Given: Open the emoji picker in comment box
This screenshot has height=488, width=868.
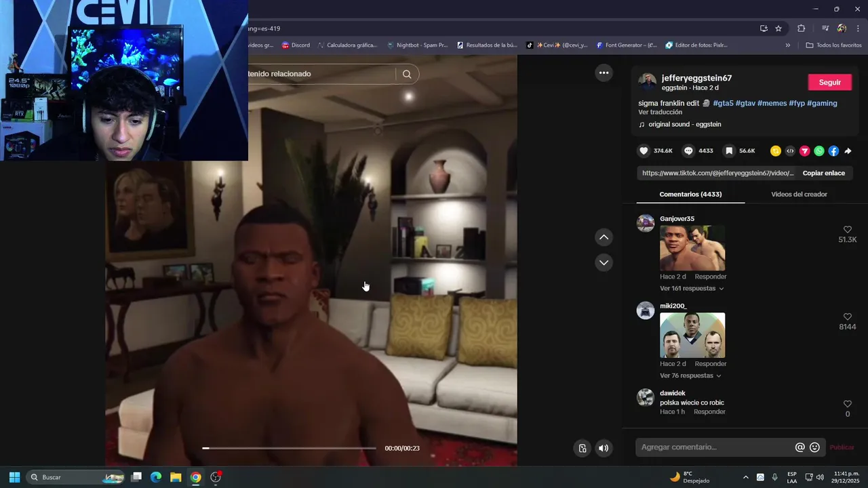Looking at the screenshot, I should [814, 447].
